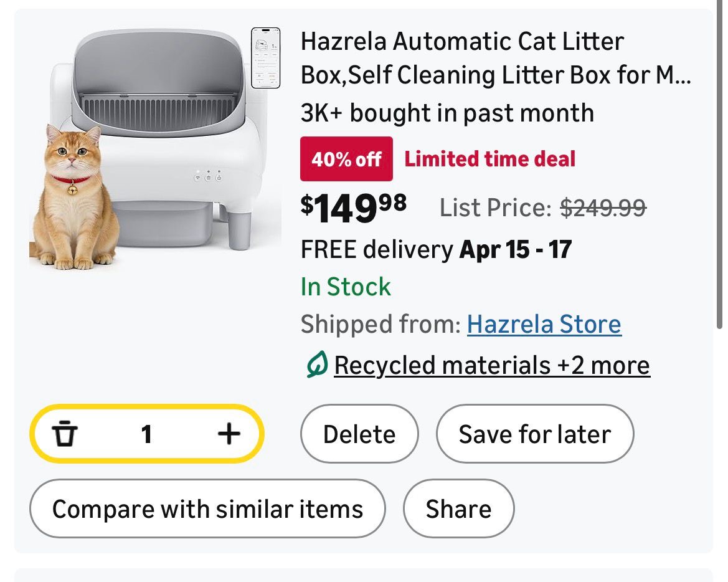Click the trash icon in quantity stepper
Viewport: 728px width, 582px height.
point(65,434)
